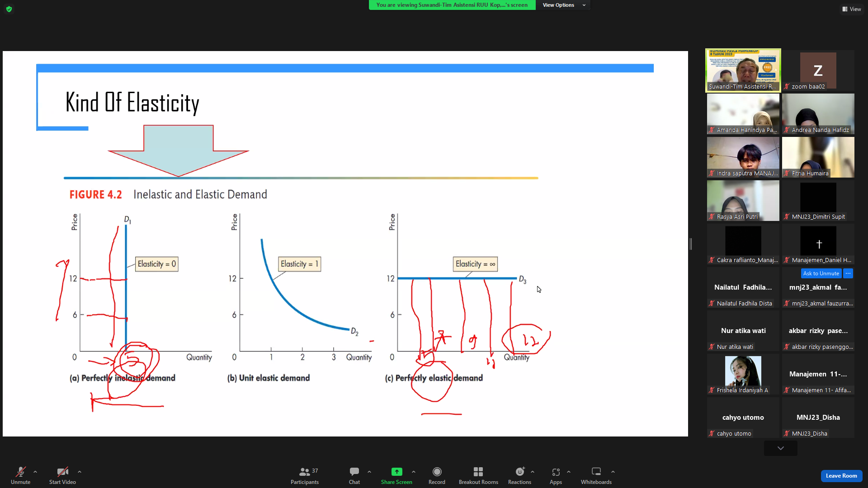Select Andrea Nanda Hafidz video thumbnail
The width and height of the screenshot is (868, 488).
point(818,114)
